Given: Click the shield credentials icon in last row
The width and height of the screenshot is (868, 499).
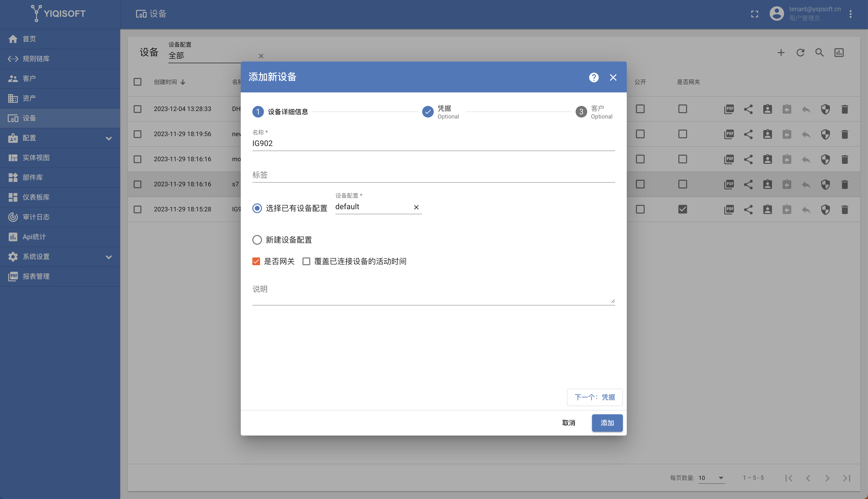Looking at the screenshot, I should pos(825,209).
